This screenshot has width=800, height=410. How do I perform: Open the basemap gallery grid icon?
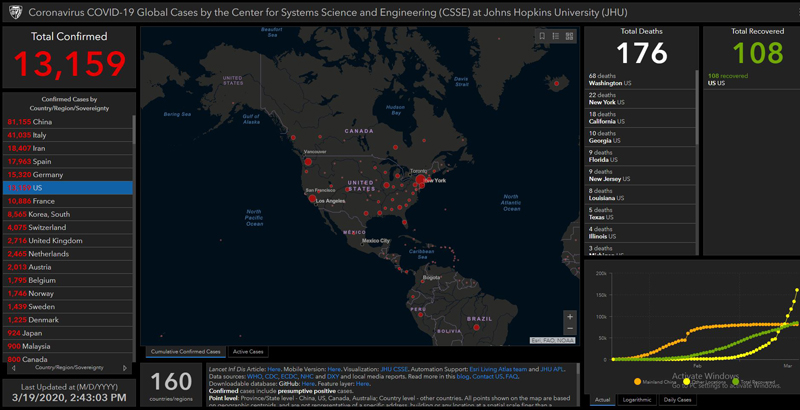[x=569, y=36]
